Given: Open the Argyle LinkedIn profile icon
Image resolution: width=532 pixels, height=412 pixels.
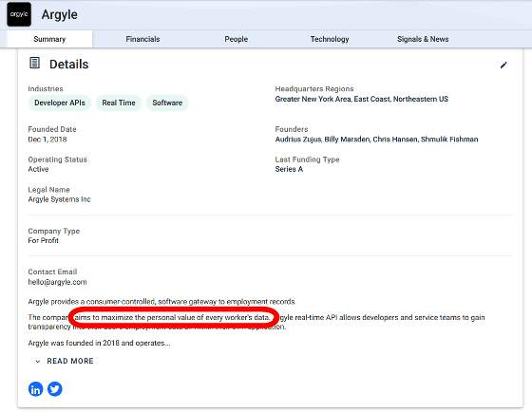Looking at the screenshot, I should click(x=36, y=389).
